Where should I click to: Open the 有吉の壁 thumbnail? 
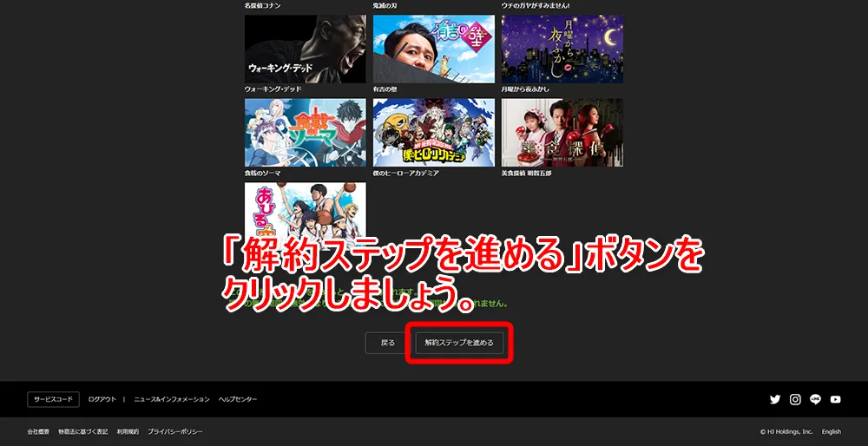[x=434, y=49]
